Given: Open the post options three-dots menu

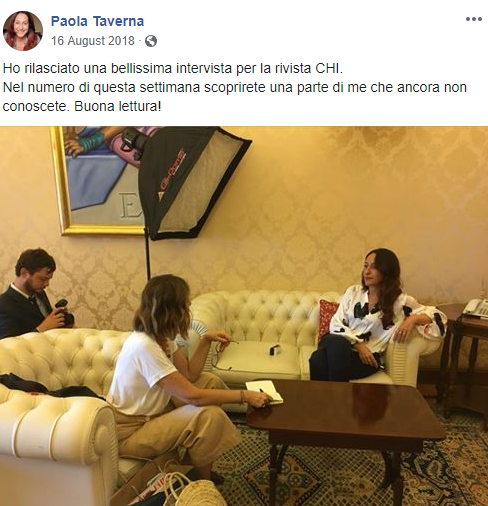Looking at the screenshot, I should click(x=474, y=19).
